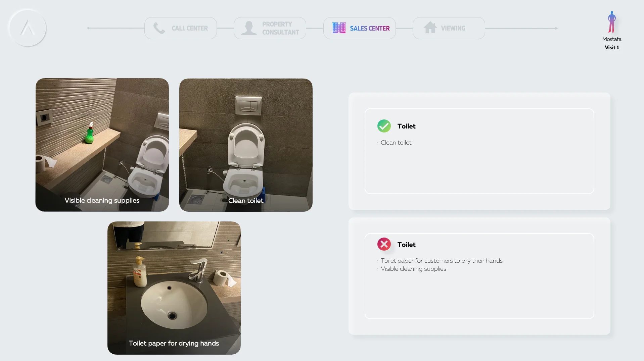Click the Visit 1 label under Mostafa

[612, 48]
